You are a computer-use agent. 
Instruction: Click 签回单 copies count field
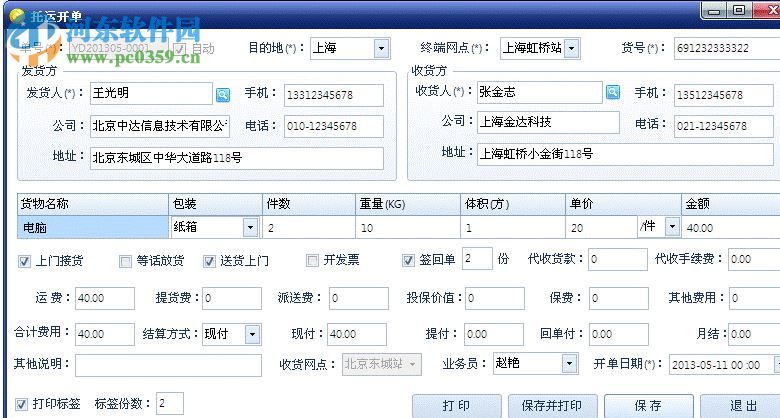pos(477,259)
